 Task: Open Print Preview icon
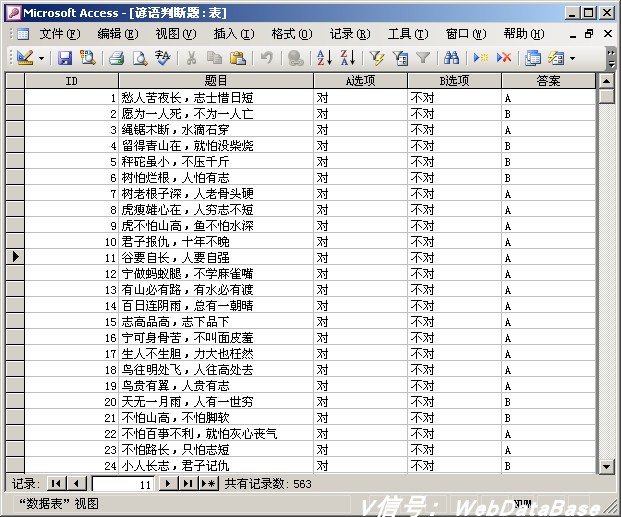[140, 58]
